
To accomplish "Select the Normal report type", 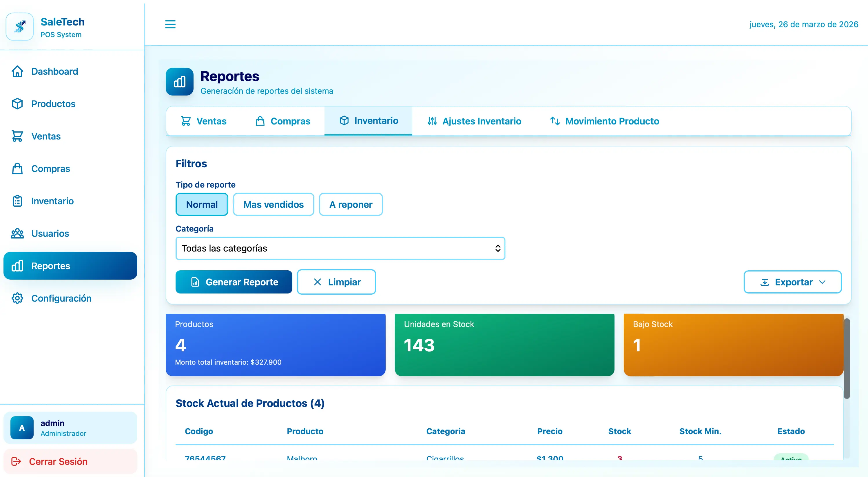I will (x=202, y=204).
